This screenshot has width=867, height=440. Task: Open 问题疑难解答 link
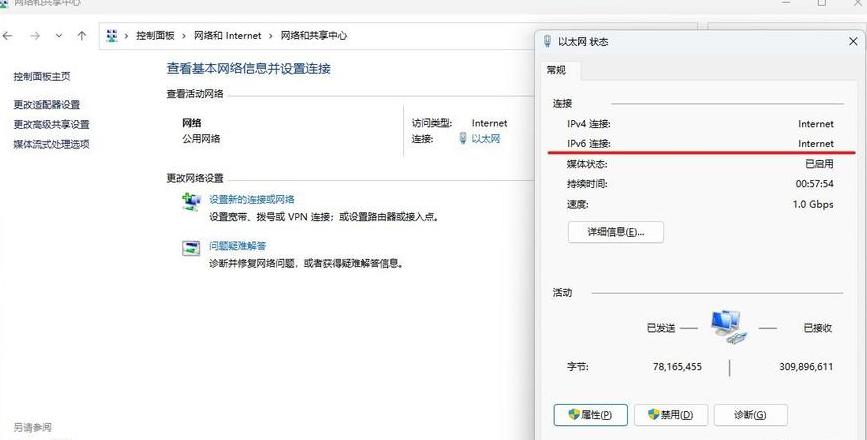point(237,246)
